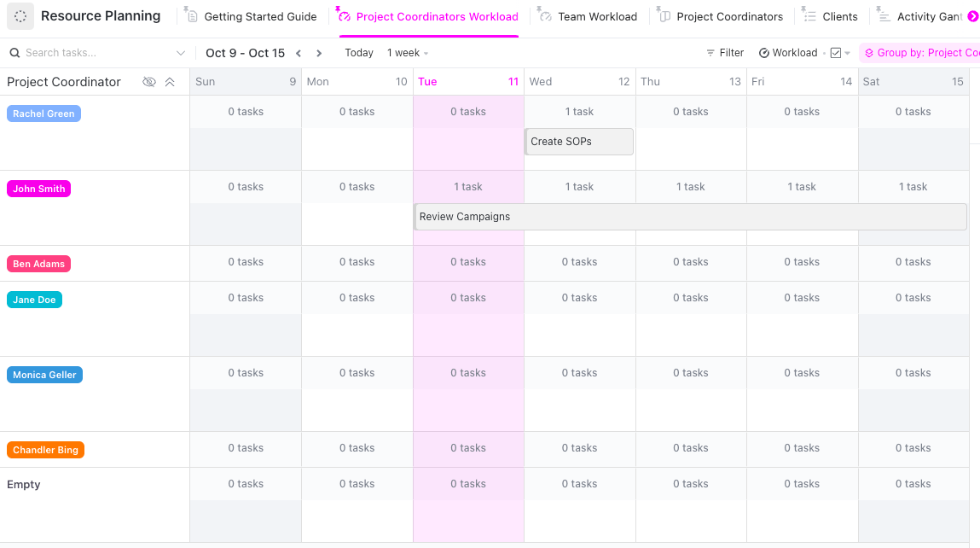Click the Today button
Screen dimensions: 980x548
tap(359, 53)
